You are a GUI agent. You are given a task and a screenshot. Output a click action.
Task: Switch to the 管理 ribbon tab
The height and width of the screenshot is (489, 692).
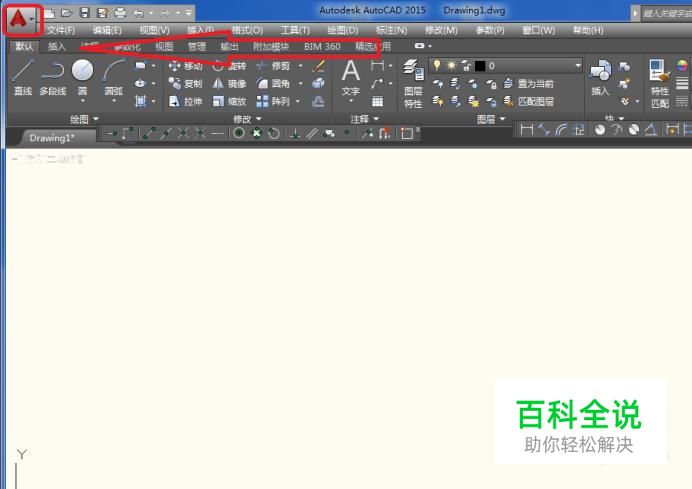pos(197,46)
